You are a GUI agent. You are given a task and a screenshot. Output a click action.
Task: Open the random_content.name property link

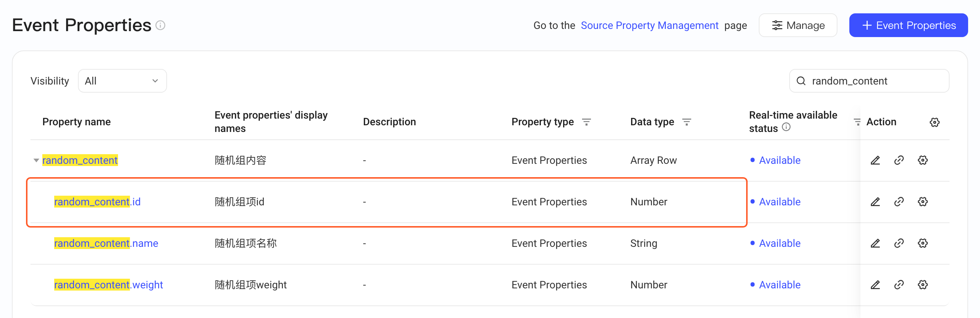pyautogui.click(x=106, y=243)
